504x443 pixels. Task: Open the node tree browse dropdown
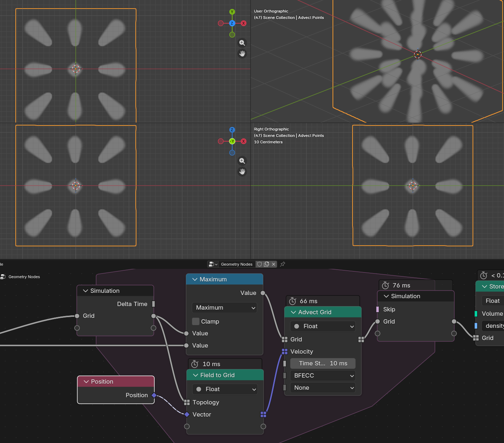click(x=213, y=264)
